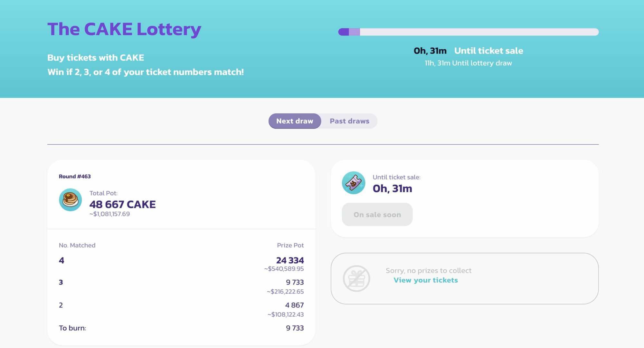Click the 9 733 three-match prize pot
Image resolution: width=644 pixels, height=348 pixels.
tap(295, 282)
